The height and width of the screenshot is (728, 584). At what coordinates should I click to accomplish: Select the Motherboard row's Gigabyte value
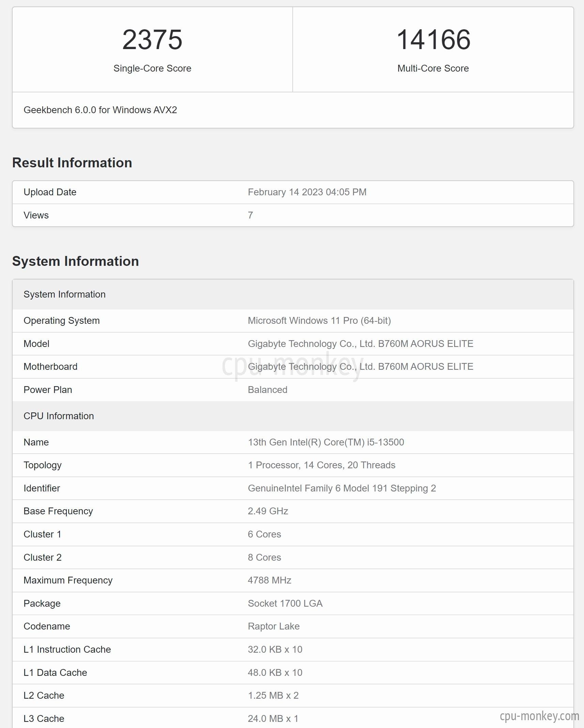point(360,366)
